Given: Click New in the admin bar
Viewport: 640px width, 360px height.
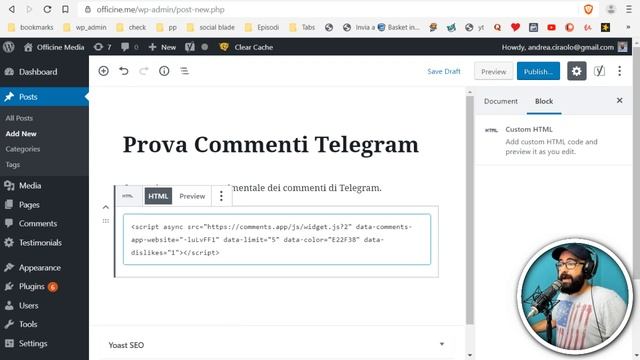Looking at the screenshot, I should pos(162,47).
